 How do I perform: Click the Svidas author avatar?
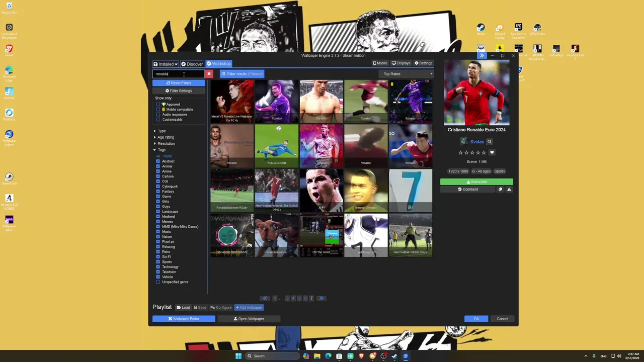click(464, 142)
